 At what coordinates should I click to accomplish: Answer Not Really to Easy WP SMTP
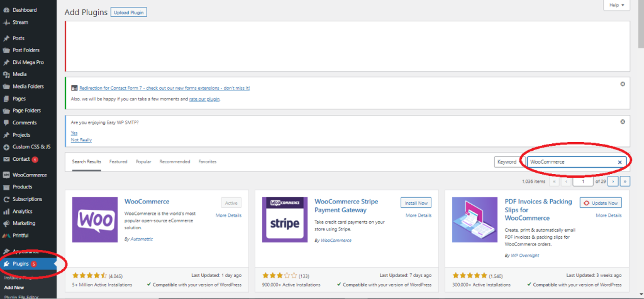click(81, 140)
